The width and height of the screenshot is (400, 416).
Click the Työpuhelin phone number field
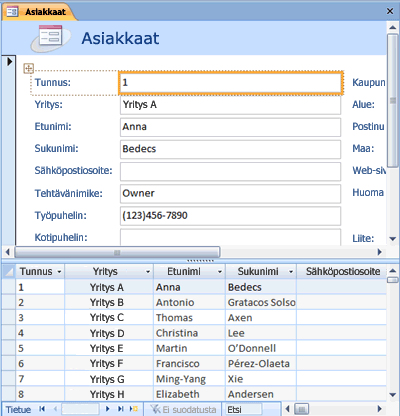pos(230,216)
